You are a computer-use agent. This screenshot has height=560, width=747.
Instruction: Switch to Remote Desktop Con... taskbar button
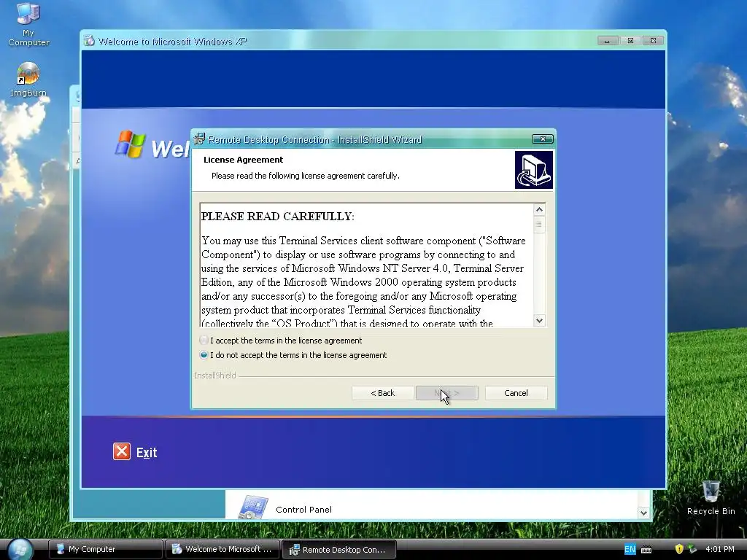[339, 549]
